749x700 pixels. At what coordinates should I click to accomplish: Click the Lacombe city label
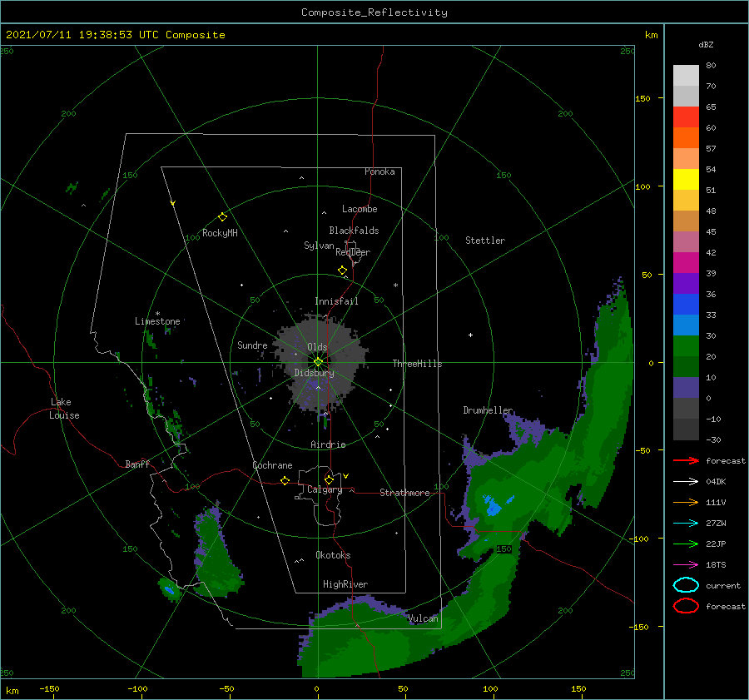[360, 209]
